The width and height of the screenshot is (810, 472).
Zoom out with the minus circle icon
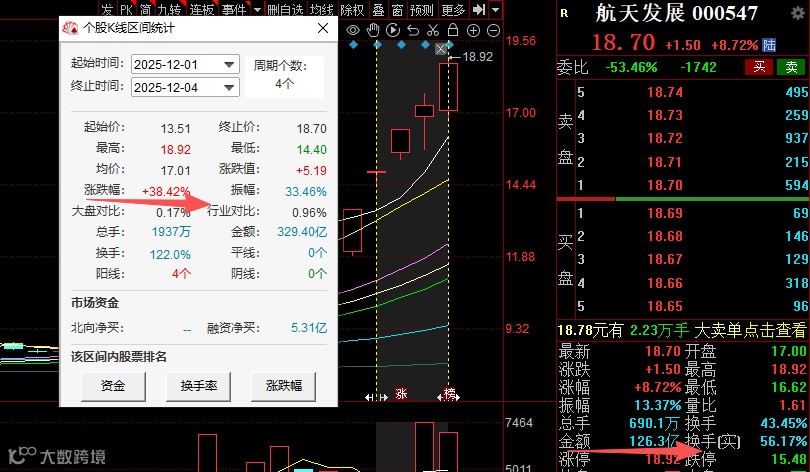point(494,30)
